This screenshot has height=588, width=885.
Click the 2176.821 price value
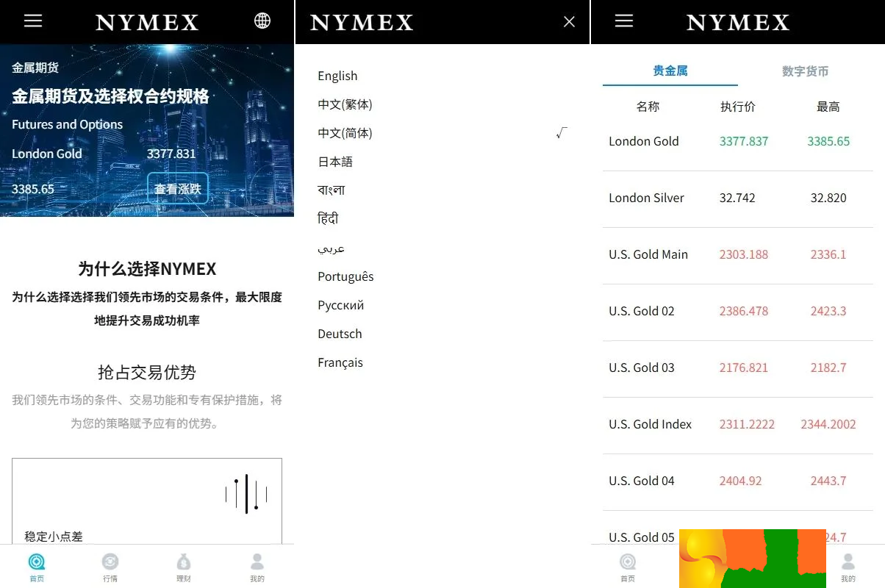744,367
